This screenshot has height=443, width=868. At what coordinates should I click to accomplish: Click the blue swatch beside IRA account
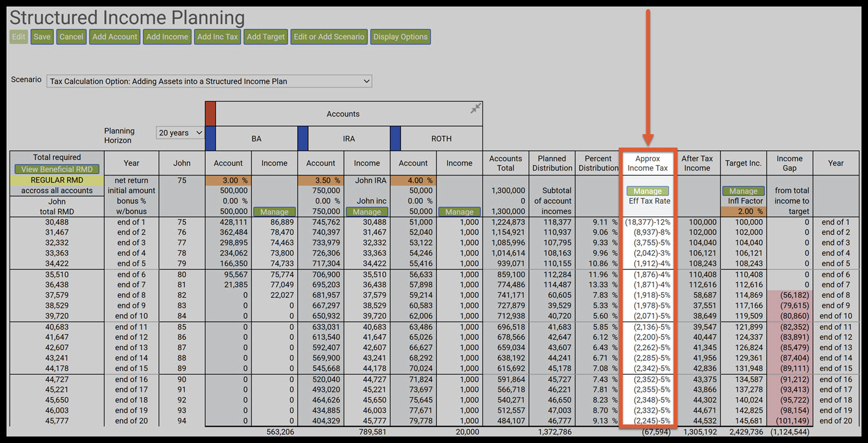303,138
